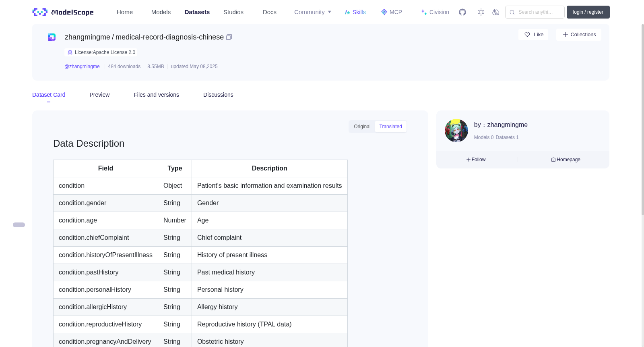Toggle the light/dark theme sun icon
The image size is (644, 347).
pyautogui.click(x=481, y=12)
